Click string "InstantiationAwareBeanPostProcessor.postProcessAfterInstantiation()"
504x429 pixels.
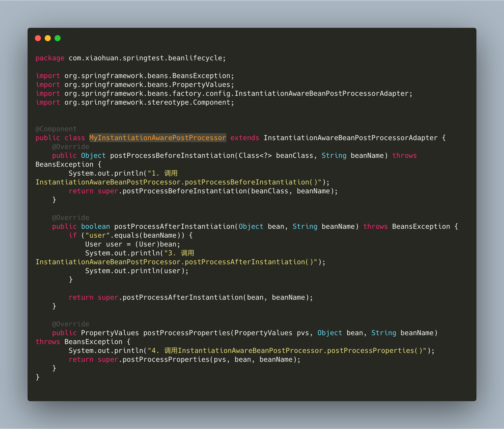click(176, 262)
